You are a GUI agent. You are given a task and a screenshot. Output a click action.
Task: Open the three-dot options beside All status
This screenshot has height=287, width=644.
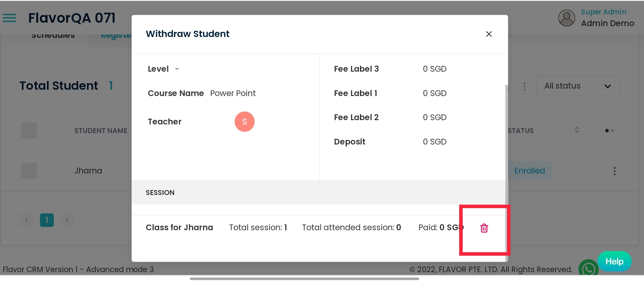coord(524,86)
